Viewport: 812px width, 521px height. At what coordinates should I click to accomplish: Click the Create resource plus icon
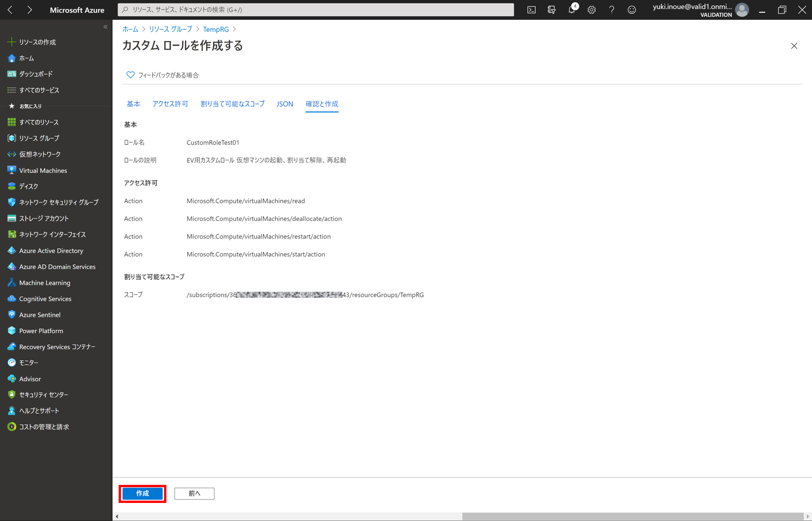coord(12,42)
